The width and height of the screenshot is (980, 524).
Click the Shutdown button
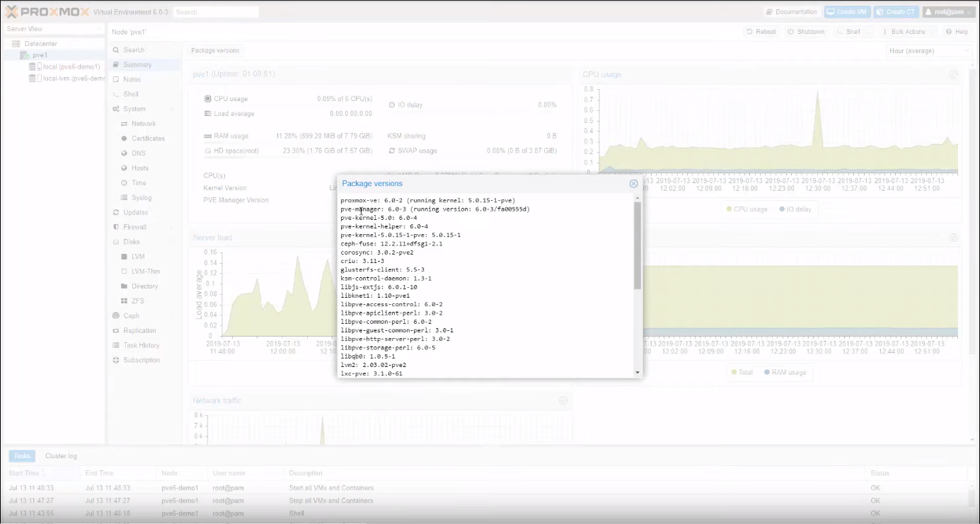pos(805,32)
